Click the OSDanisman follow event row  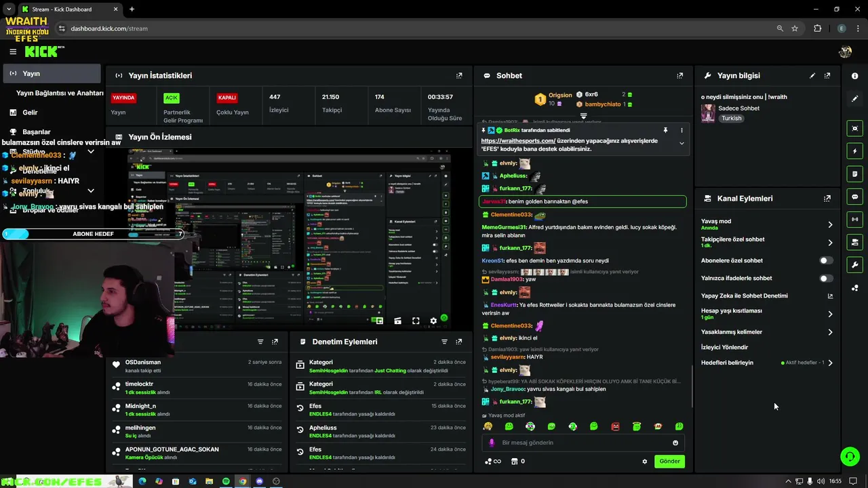197,366
